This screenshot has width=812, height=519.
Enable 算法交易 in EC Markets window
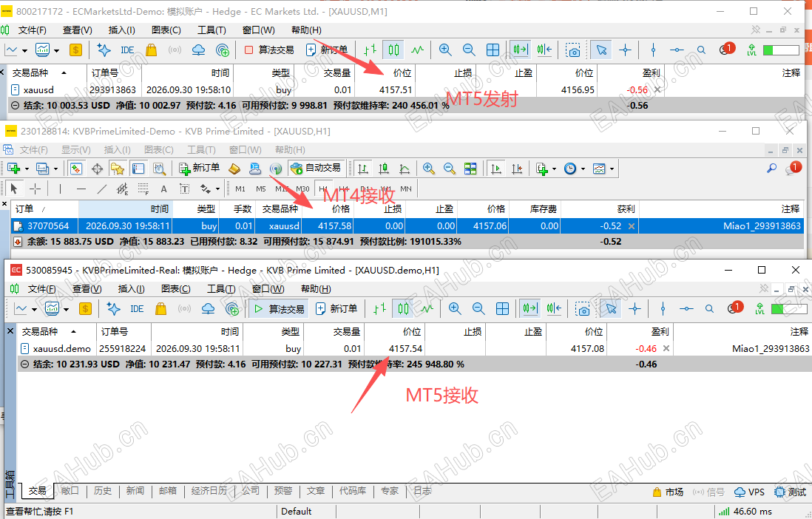tap(269, 50)
